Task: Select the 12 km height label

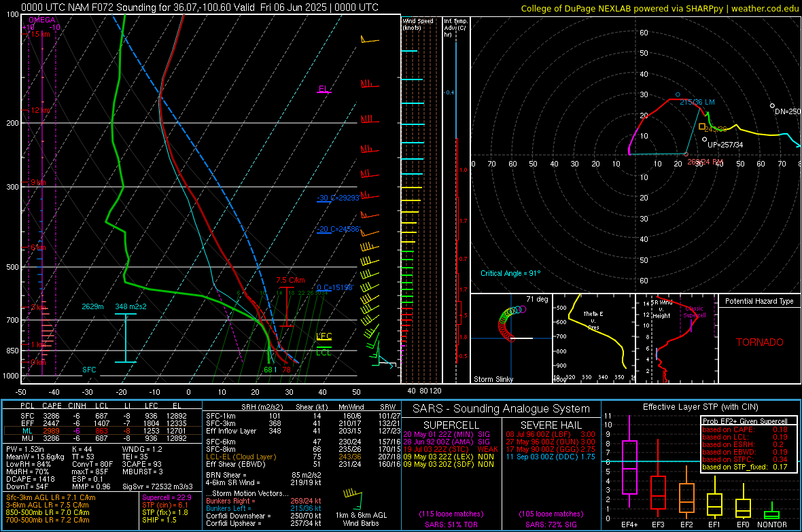Action: click(x=41, y=111)
